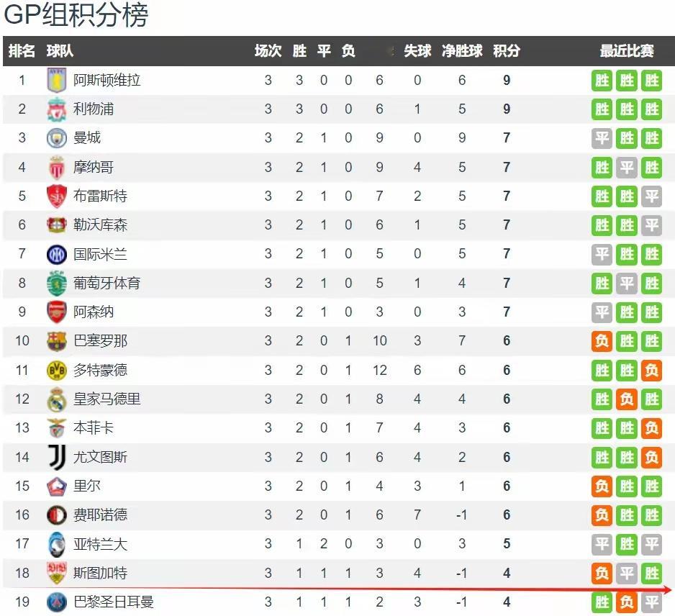
Task: Click the Paris Saint-Germain crest
Action: coord(56,602)
